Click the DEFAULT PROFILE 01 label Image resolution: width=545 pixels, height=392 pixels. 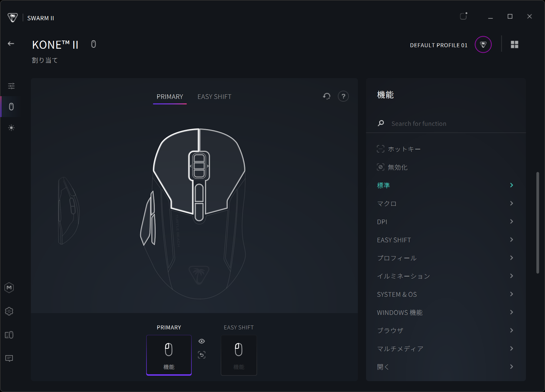pos(439,45)
